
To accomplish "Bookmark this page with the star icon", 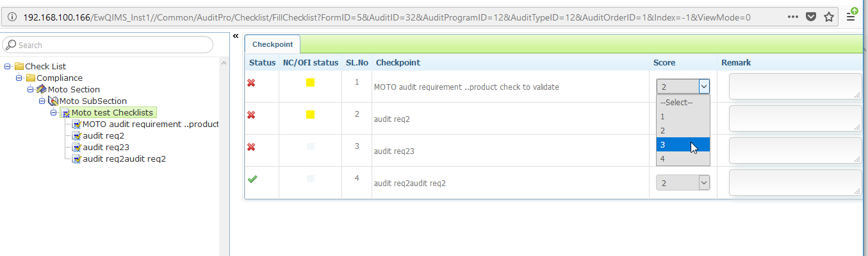I will [829, 17].
